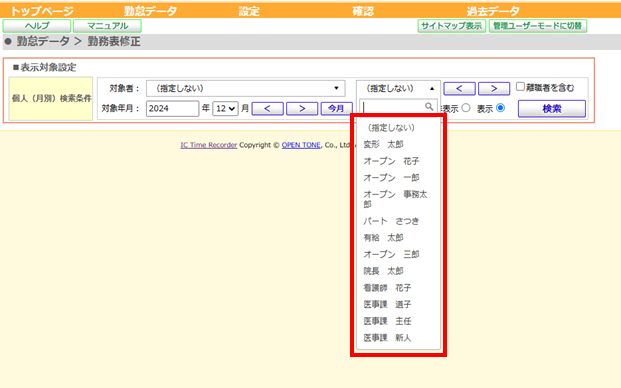Click the 今月 button
Image resolution: width=621 pixels, height=388 pixels.
tap(336, 108)
